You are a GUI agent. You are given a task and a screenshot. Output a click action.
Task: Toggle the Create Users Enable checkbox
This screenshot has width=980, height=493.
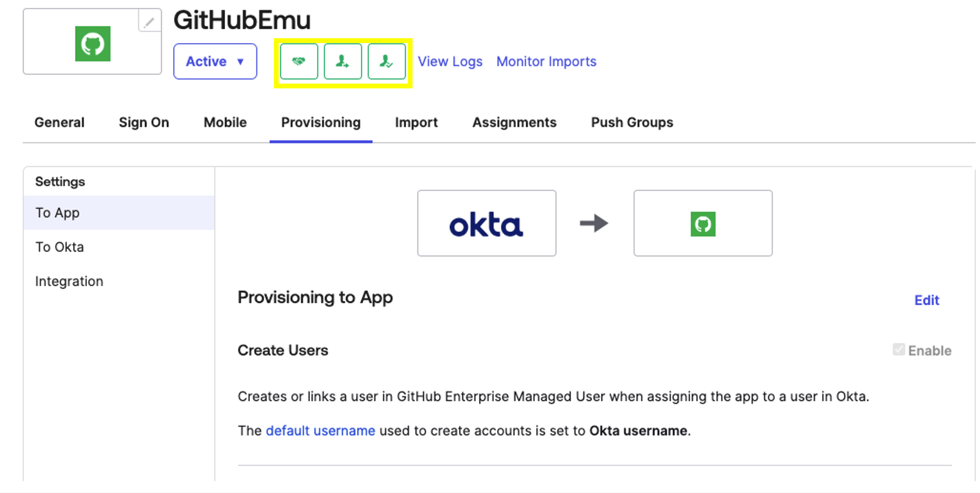pyautogui.click(x=899, y=350)
